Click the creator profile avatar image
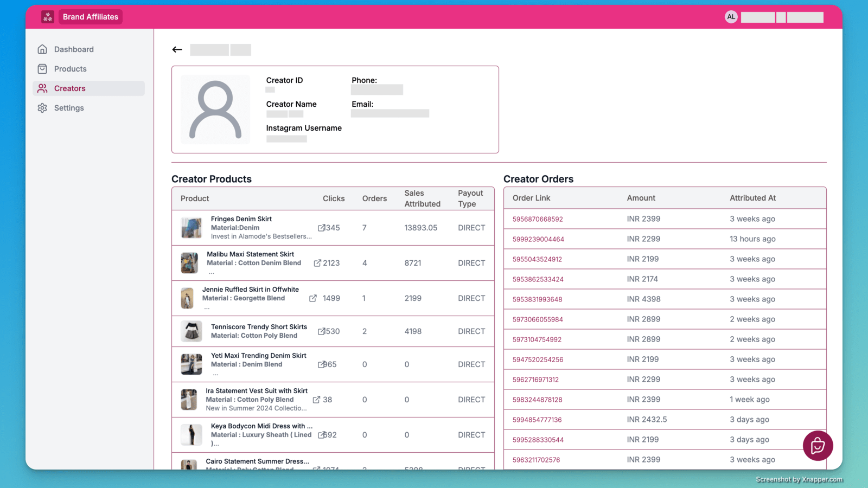 point(215,110)
